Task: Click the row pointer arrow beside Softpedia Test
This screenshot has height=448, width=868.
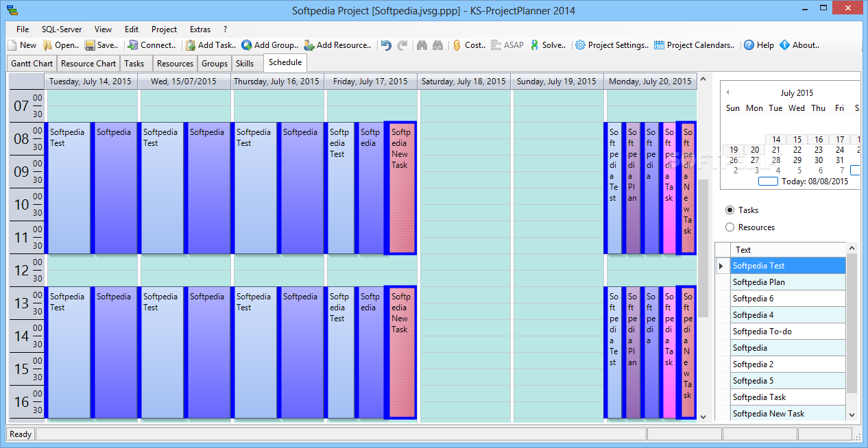Action: [x=721, y=266]
